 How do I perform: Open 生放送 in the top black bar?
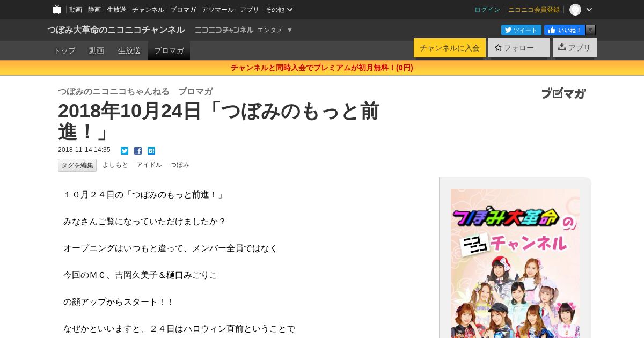116,10
